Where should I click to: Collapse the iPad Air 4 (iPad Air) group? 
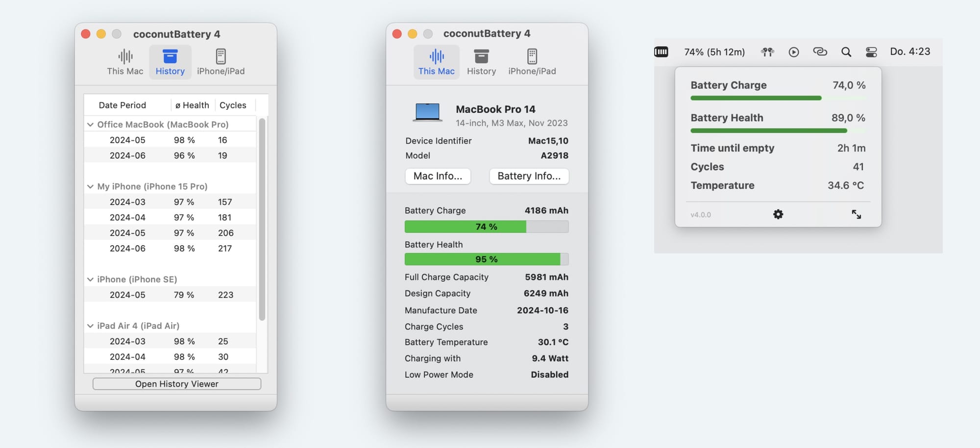pos(90,326)
